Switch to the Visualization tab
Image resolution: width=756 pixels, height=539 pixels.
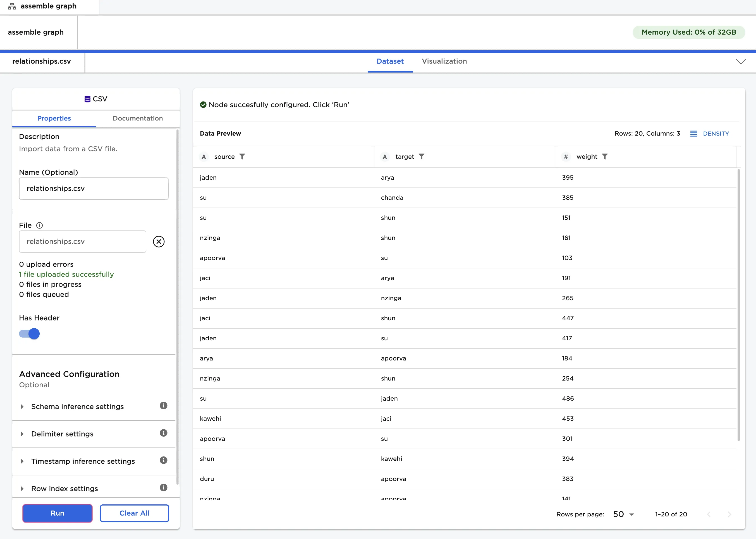click(444, 61)
